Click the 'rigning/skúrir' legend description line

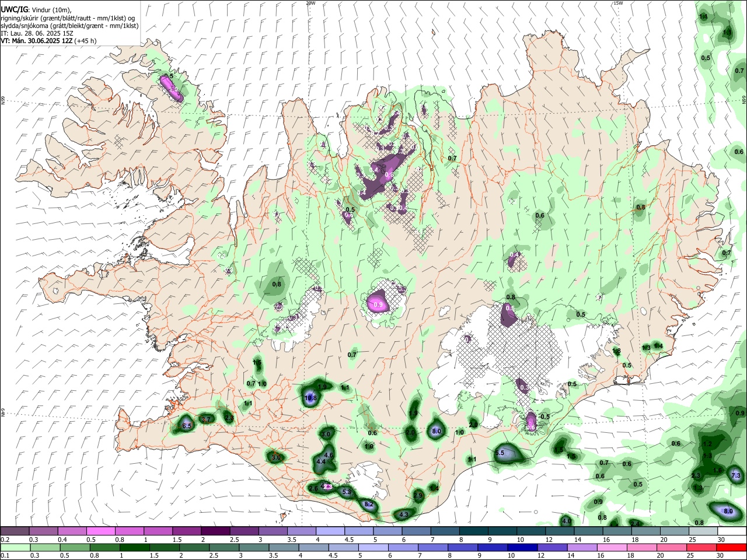[68, 18]
